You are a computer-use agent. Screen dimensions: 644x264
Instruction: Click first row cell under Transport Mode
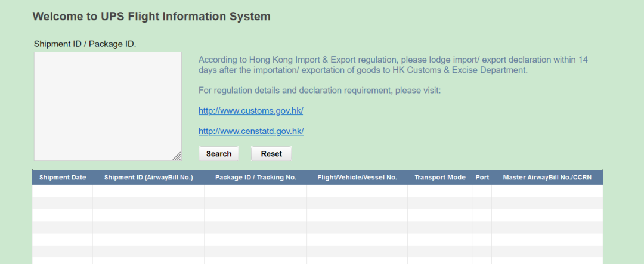click(x=440, y=191)
